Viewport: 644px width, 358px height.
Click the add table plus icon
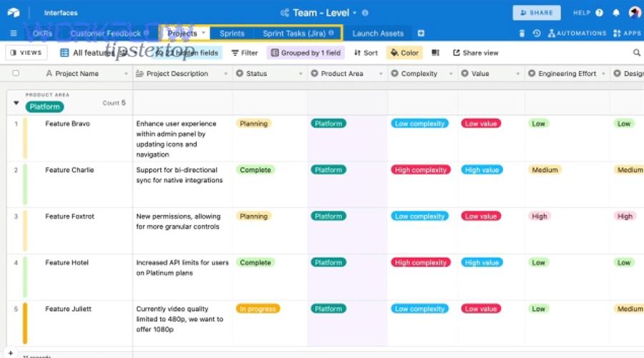(421, 34)
